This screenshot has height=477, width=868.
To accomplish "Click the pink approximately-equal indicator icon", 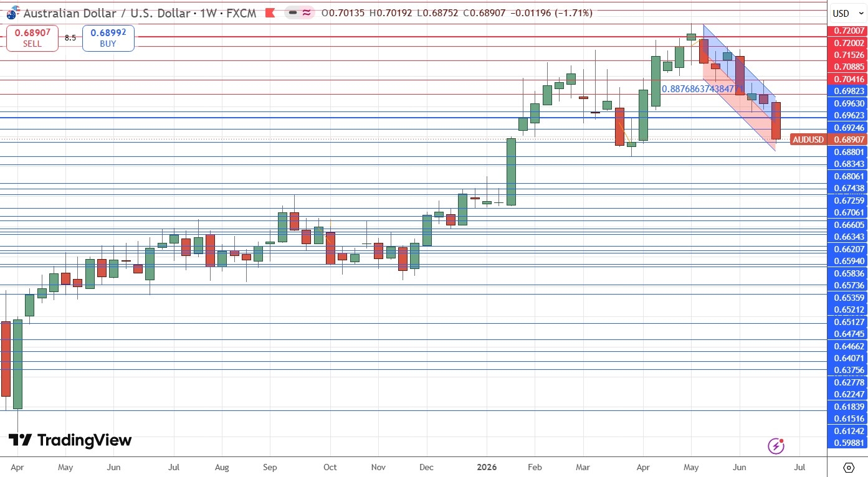I will pos(307,12).
